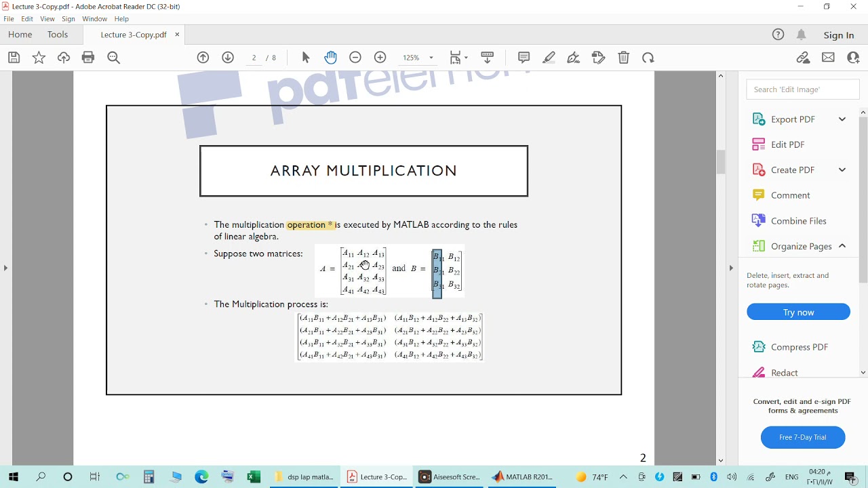Open the Organize Pages tool
Viewport: 868px width, 488px height.
tap(792, 246)
